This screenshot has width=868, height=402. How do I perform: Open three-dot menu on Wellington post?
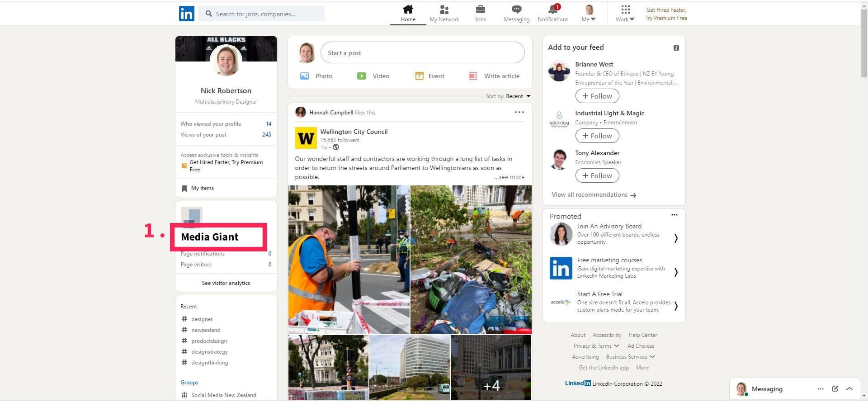click(x=519, y=112)
